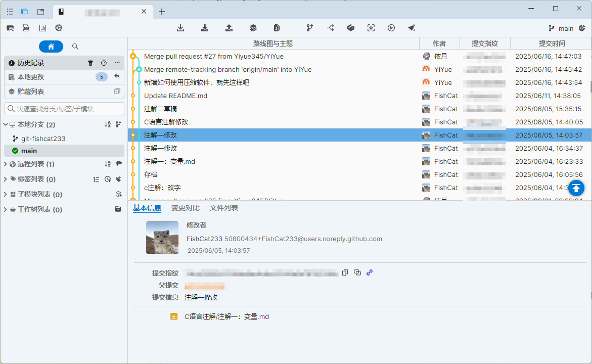Click the Push upload arrow icon
Image resolution: width=592 pixels, height=364 pixels.
pos(229,28)
